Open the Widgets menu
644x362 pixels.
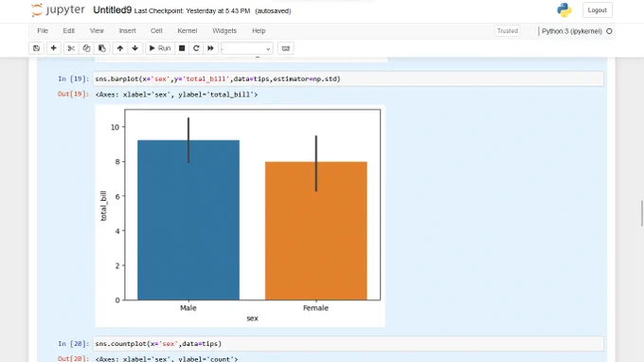(224, 31)
